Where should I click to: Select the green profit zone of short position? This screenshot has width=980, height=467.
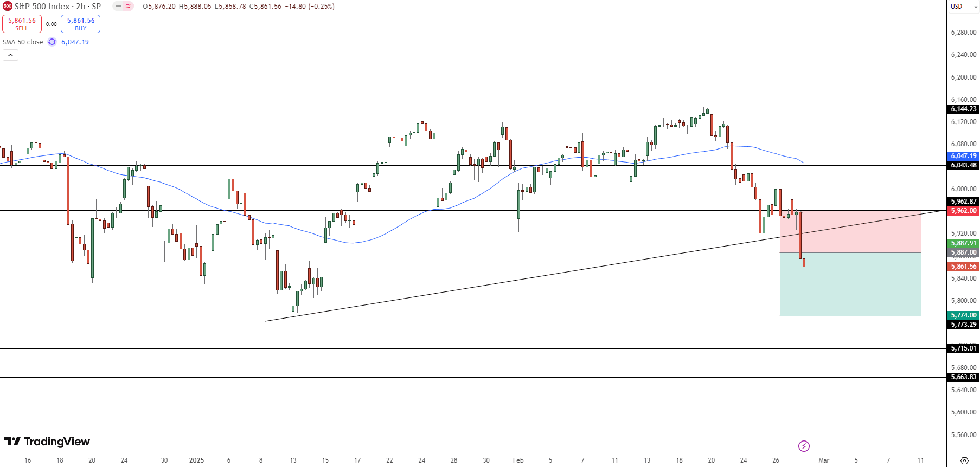click(x=850, y=284)
